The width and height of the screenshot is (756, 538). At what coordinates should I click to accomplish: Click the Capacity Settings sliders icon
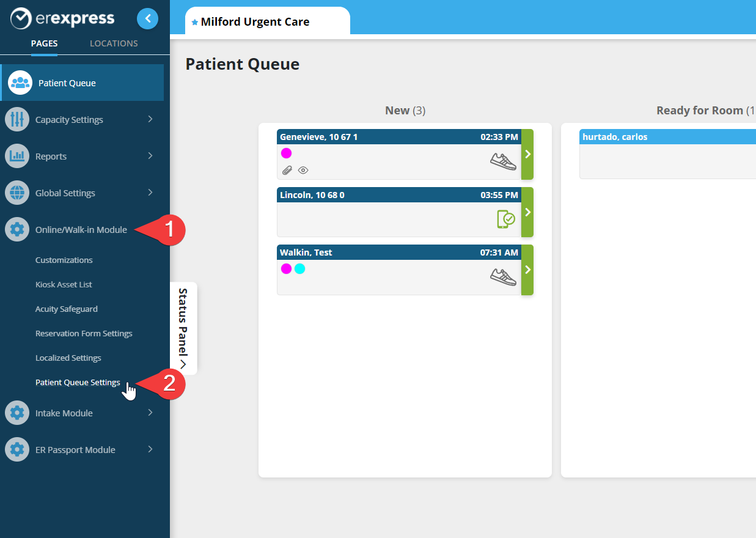[17, 119]
